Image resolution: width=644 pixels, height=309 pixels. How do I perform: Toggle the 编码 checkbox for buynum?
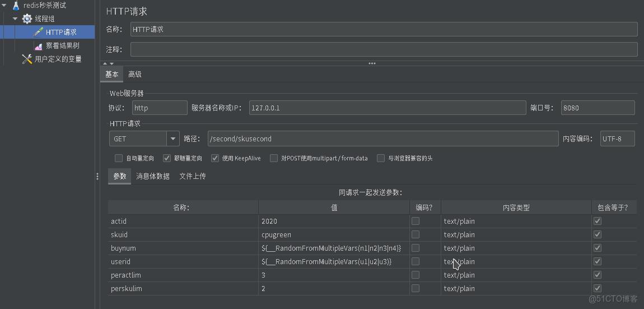point(416,248)
